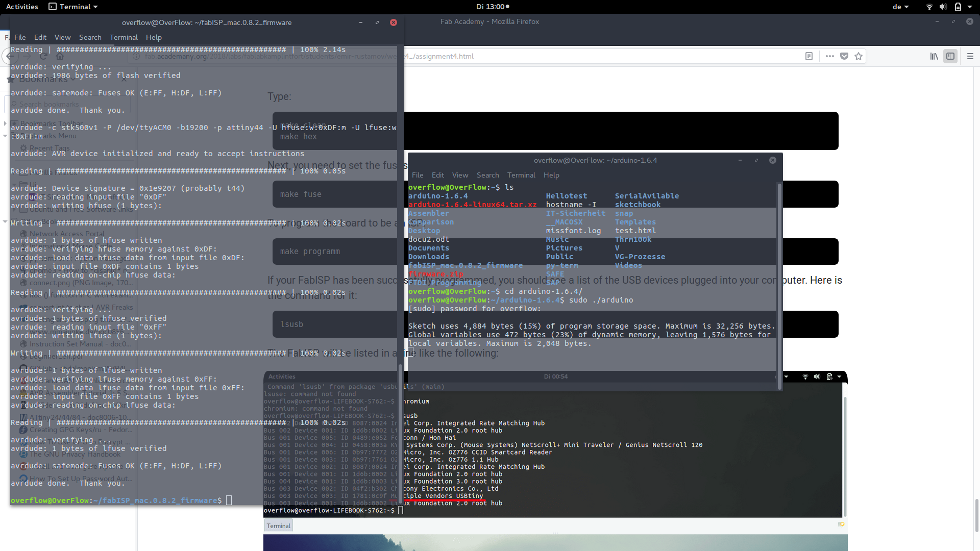Open Terminal menu in arduino terminal window
The width and height of the screenshot is (980, 551).
pyautogui.click(x=521, y=175)
